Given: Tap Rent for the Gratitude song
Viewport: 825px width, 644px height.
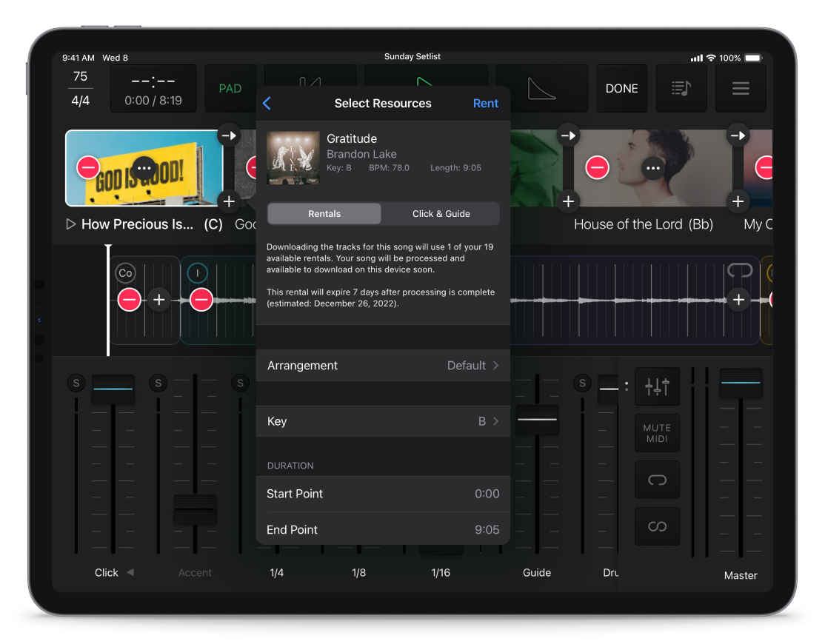Looking at the screenshot, I should pyautogui.click(x=486, y=103).
